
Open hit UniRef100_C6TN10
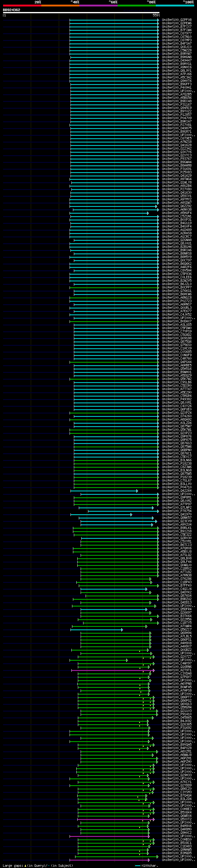coord(177,37)
